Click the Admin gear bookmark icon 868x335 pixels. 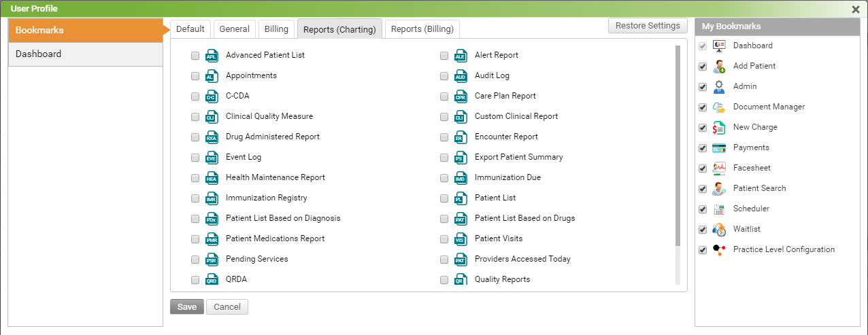pos(719,87)
